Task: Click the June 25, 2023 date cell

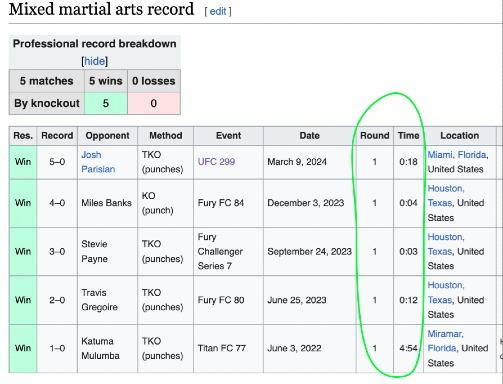Action: pos(309,300)
